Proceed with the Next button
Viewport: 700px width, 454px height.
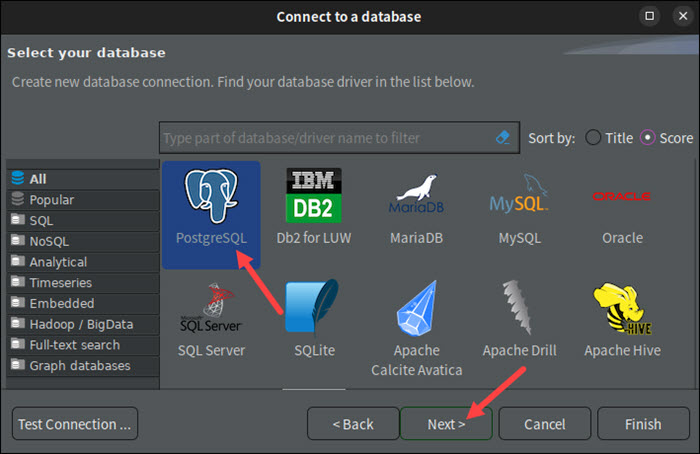click(446, 424)
